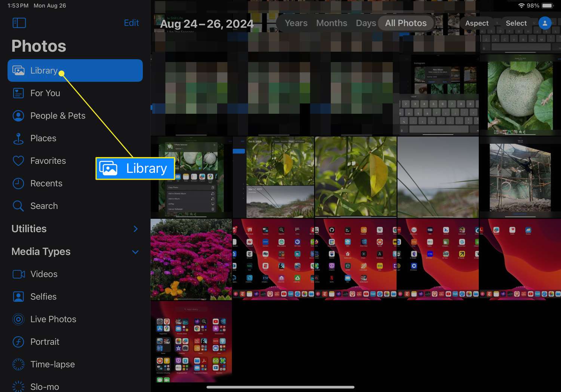Select the Places pin icon
This screenshot has width=561, height=392.
18,138
